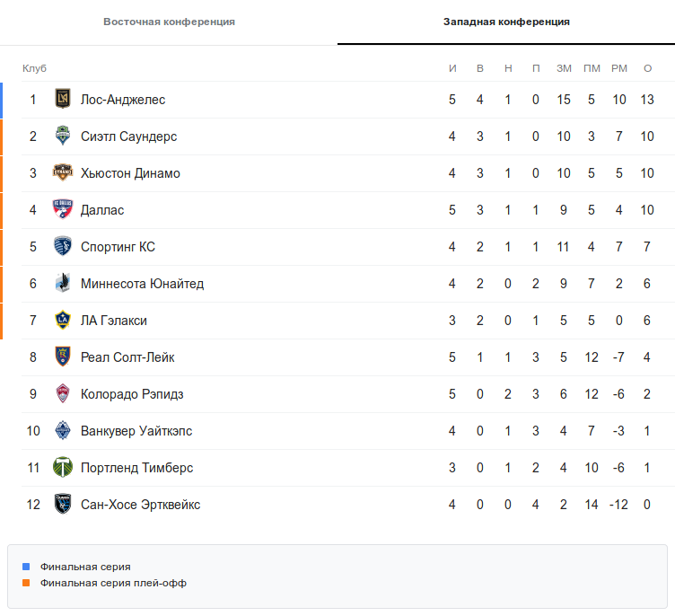Switch to the Восточная конференция tab
This screenshot has height=616, width=675.
(169, 22)
